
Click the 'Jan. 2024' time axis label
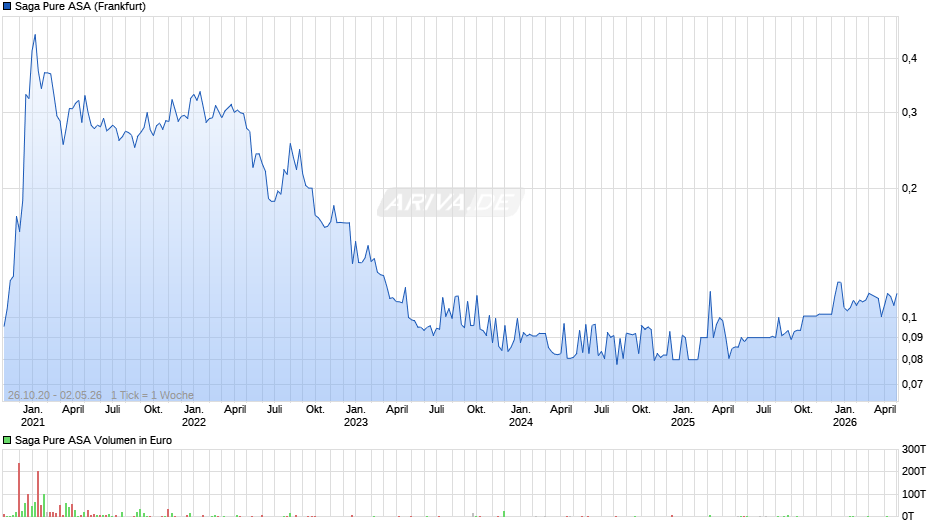[x=520, y=416]
